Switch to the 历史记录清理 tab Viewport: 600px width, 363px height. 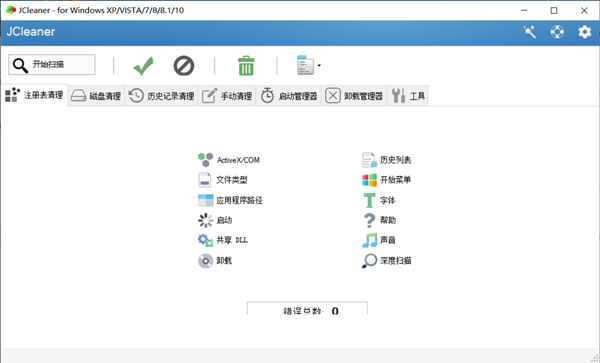click(161, 96)
